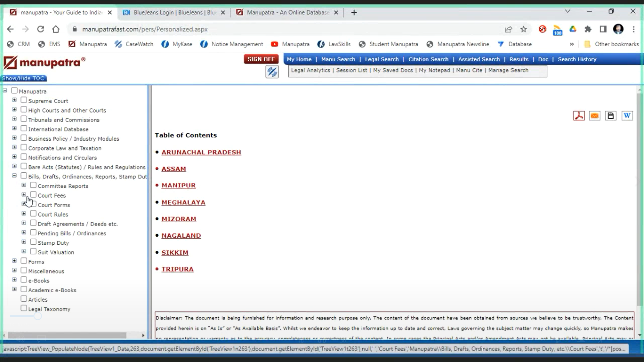Tick the Committee Reports checkbox

click(33, 185)
